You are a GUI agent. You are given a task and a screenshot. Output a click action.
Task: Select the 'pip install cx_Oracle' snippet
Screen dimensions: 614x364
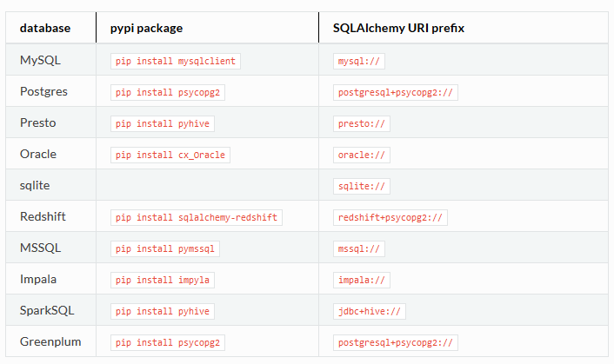(x=170, y=156)
